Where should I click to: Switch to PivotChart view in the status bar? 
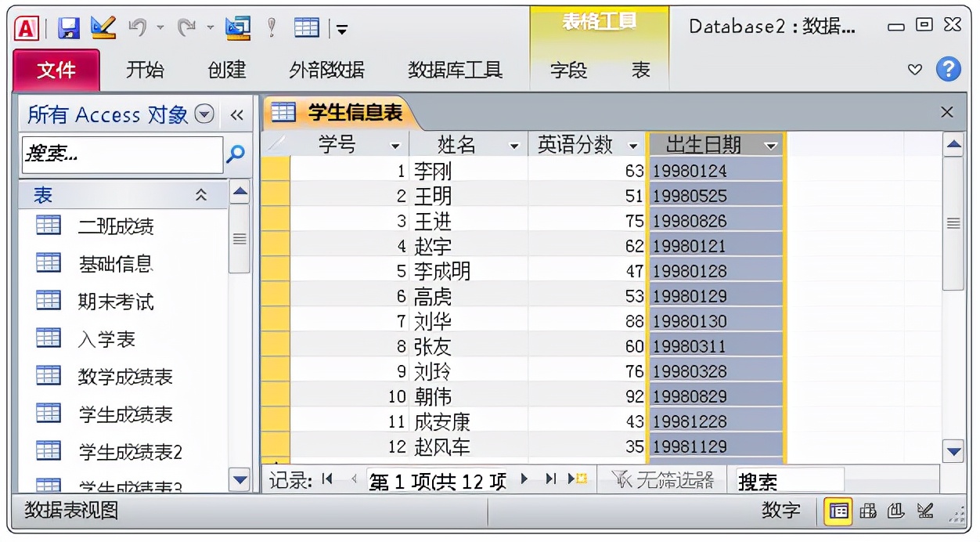click(x=896, y=511)
